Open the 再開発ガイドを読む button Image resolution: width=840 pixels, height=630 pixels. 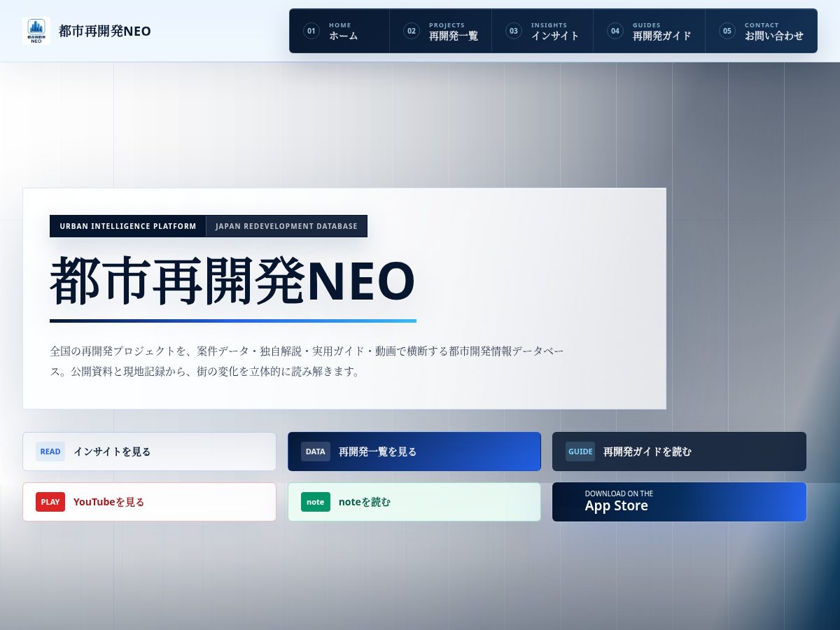679,451
